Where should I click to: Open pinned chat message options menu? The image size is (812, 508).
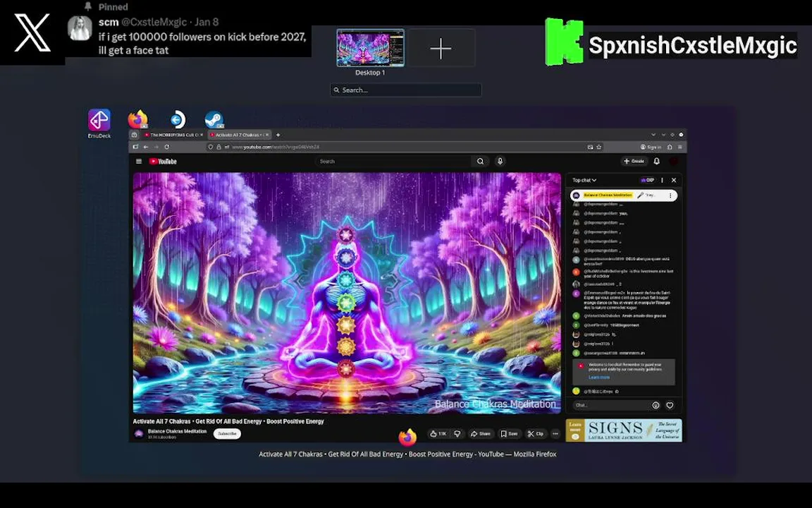coord(670,195)
